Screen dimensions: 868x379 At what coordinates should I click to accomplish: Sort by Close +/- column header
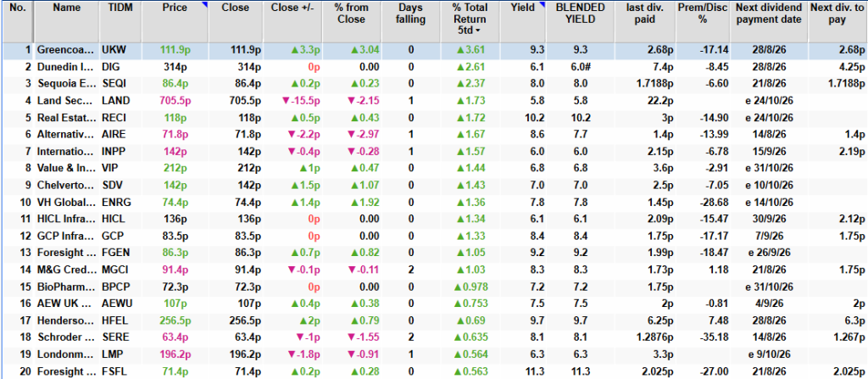coord(292,8)
